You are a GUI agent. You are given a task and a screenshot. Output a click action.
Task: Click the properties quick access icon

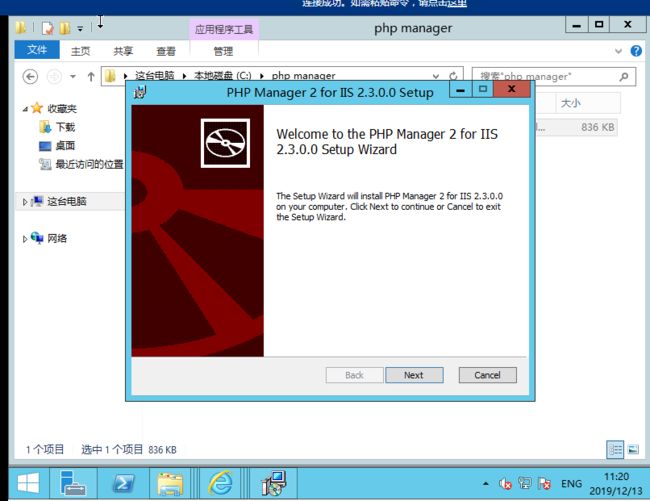pyautogui.click(x=48, y=28)
